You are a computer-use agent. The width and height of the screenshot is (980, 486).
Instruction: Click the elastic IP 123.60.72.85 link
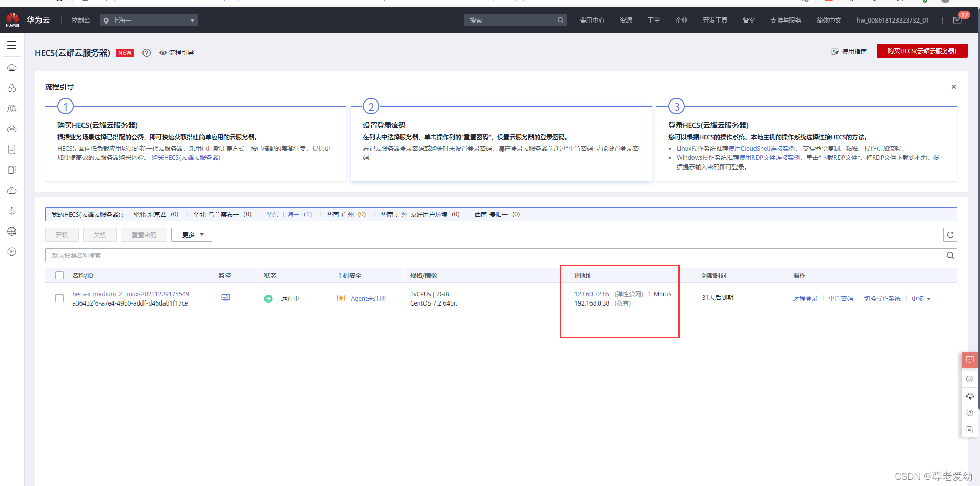[x=592, y=294]
